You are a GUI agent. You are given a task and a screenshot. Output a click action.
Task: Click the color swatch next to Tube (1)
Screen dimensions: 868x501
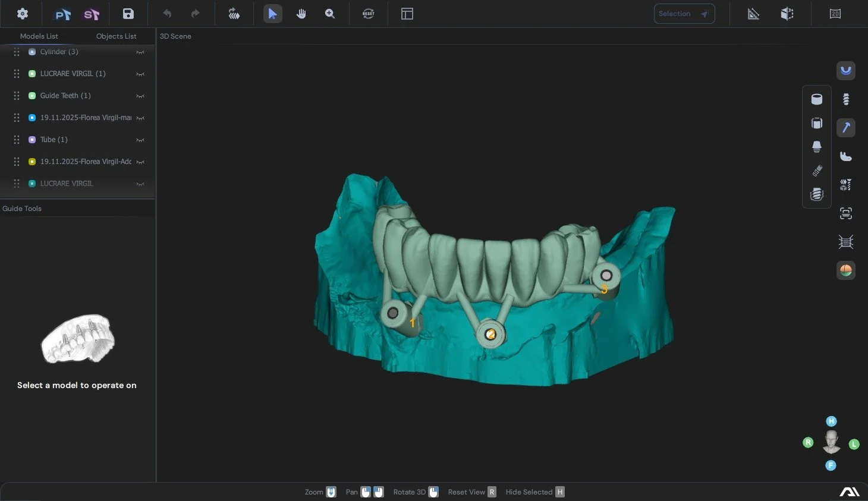[x=32, y=140]
